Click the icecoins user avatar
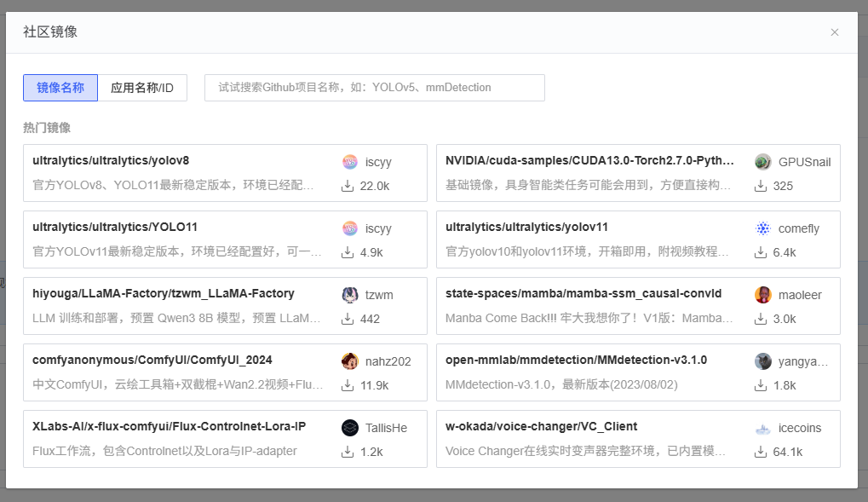 [x=763, y=428]
